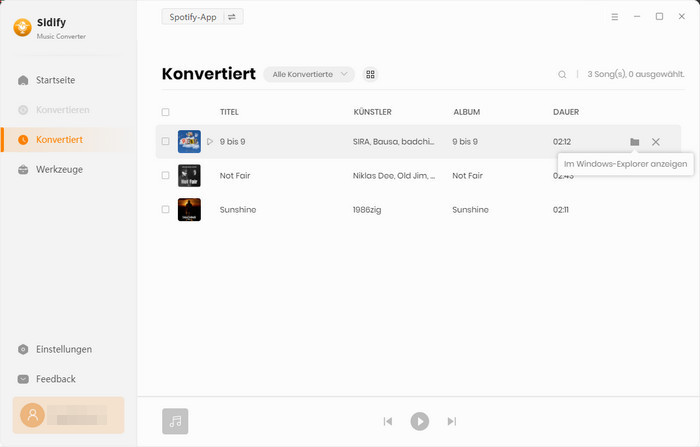Show 9 bis 9 in Windows Explorer folder icon
The width and height of the screenshot is (700, 447).
point(635,142)
